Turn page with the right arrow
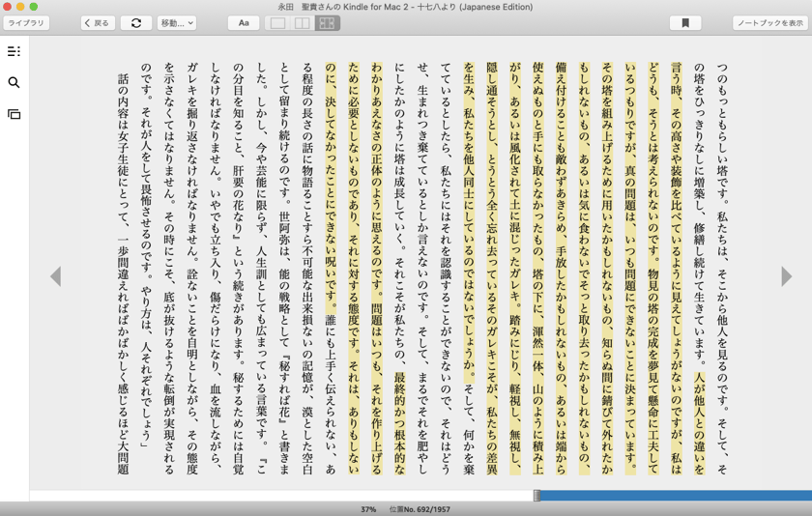Viewport: 812px width, 516px height. click(787, 276)
